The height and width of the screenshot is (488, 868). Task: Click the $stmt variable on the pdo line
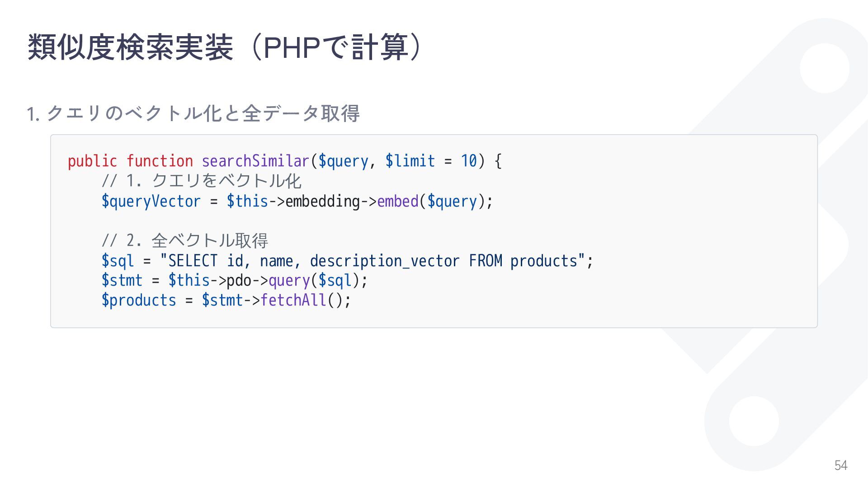point(122,280)
